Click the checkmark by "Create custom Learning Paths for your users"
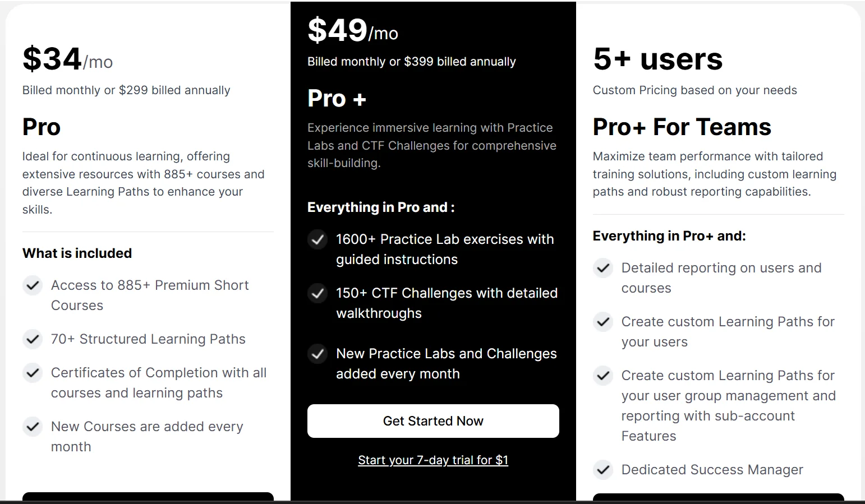The height and width of the screenshot is (504, 865). click(603, 322)
